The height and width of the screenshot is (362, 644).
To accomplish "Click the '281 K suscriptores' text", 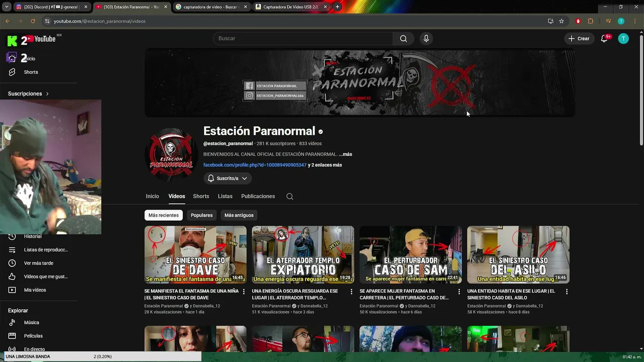I will coord(276,144).
